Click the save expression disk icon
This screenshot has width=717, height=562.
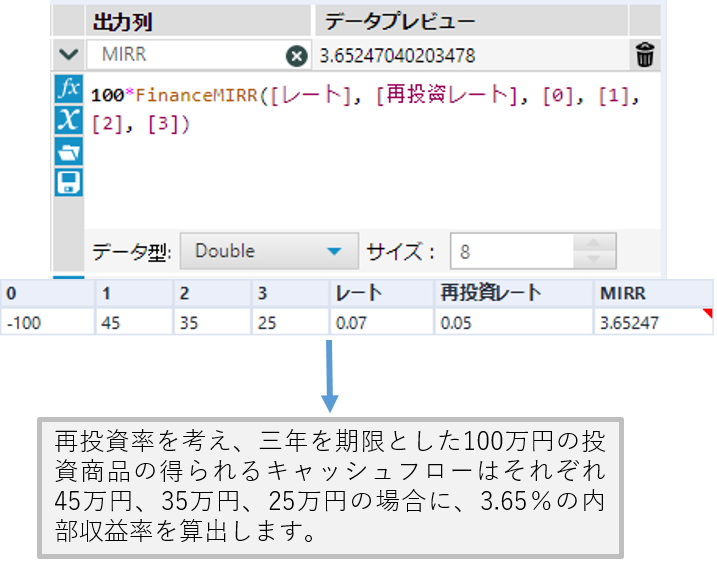(68, 182)
